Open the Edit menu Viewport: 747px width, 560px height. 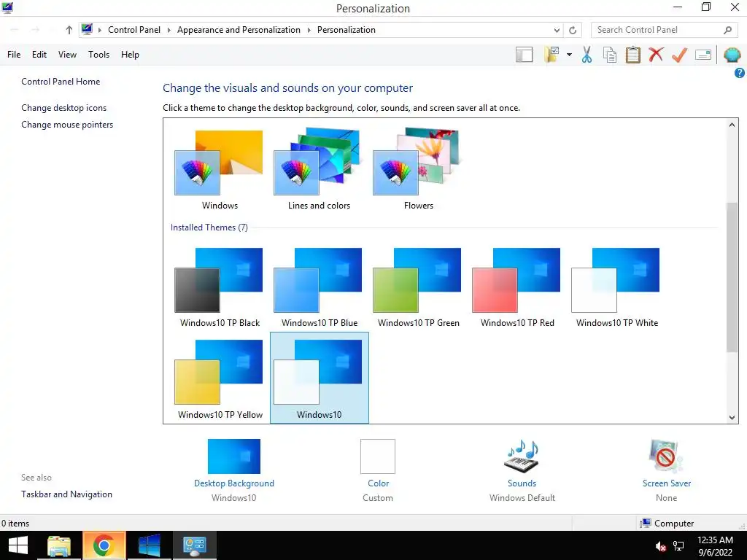[x=39, y=55]
